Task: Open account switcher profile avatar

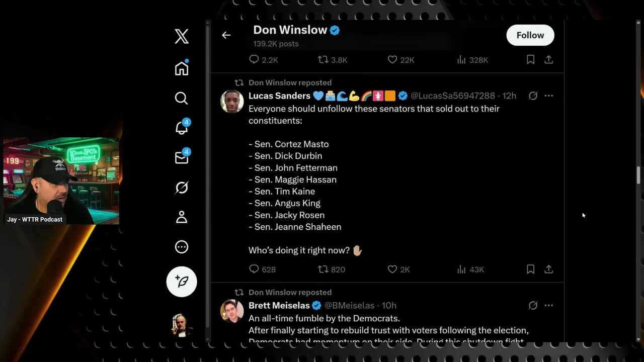Action: (x=182, y=324)
